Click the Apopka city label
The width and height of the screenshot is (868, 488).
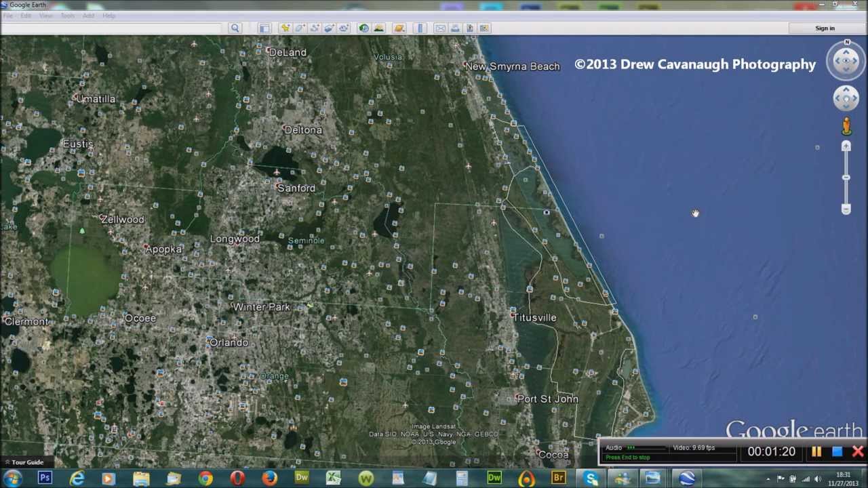[x=163, y=249]
